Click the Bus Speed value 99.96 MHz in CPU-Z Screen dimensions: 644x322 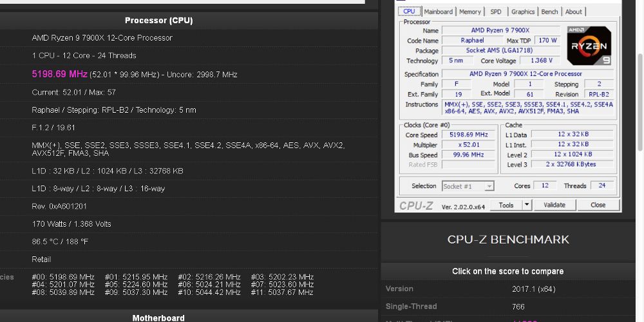pyautogui.click(x=469, y=155)
